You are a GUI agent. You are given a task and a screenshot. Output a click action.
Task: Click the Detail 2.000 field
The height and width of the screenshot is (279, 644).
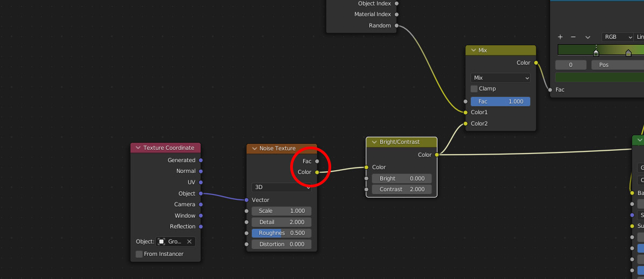coord(282,222)
